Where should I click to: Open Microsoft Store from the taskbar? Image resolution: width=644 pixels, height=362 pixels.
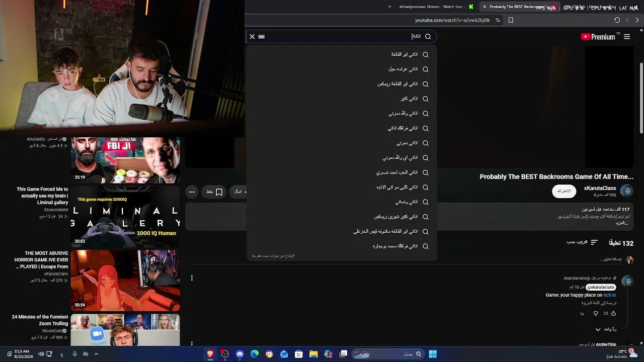(x=299, y=354)
